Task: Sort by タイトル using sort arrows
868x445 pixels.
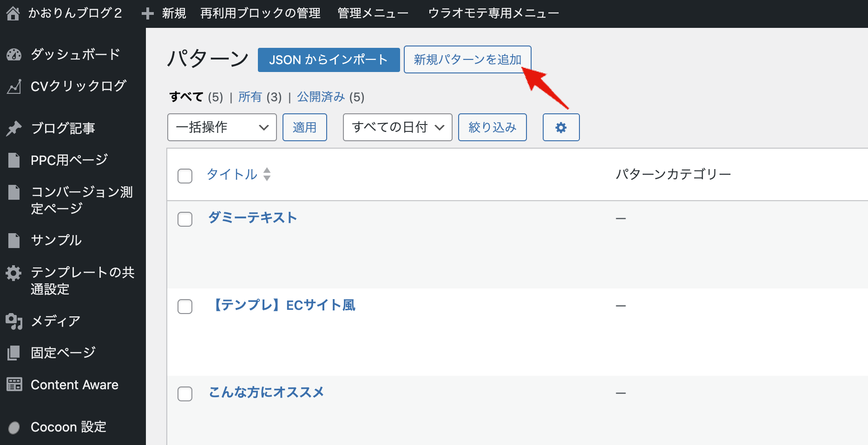Action: point(267,174)
